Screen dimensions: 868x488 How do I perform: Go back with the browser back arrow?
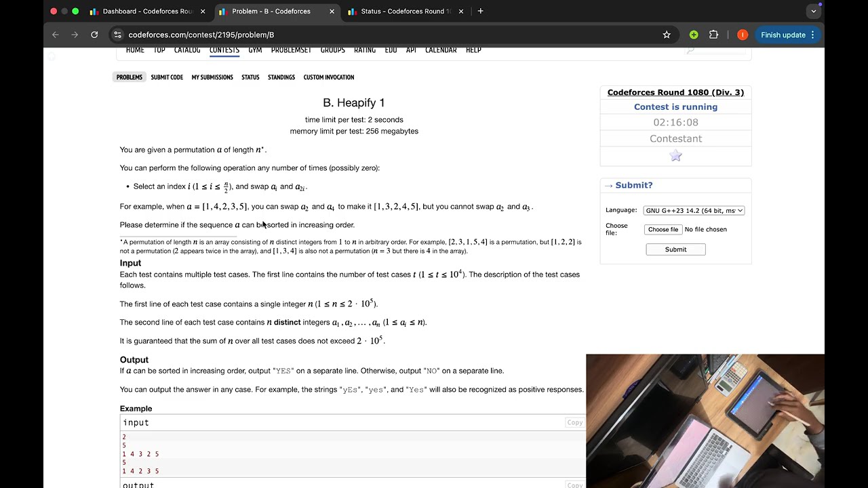coord(56,35)
